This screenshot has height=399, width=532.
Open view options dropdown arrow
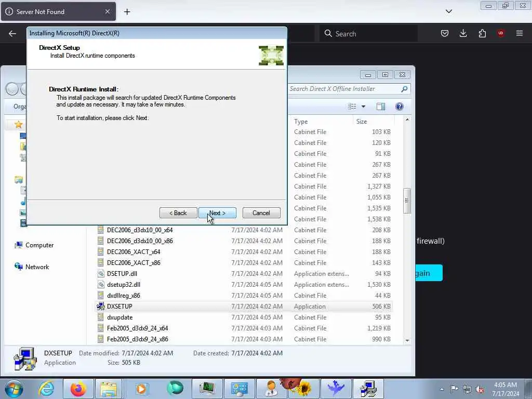point(363,107)
